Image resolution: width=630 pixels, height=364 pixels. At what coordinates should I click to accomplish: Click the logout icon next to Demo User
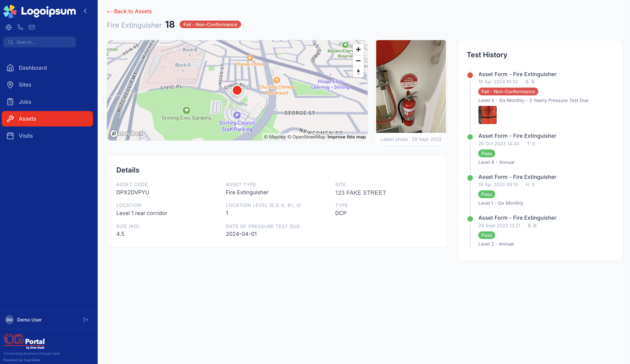click(x=85, y=319)
